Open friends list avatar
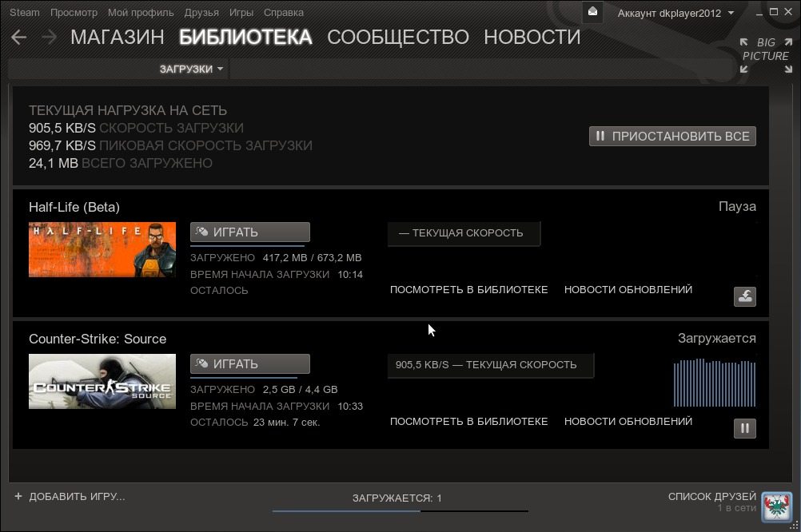The width and height of the screenshot is (801, 532). (776, 506)
